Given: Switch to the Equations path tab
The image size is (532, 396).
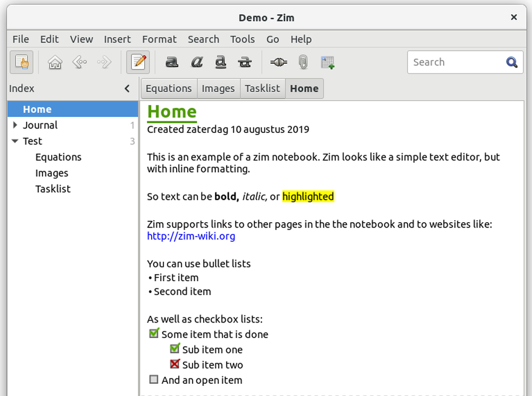Looking at the screenshot, I should 169,88.
